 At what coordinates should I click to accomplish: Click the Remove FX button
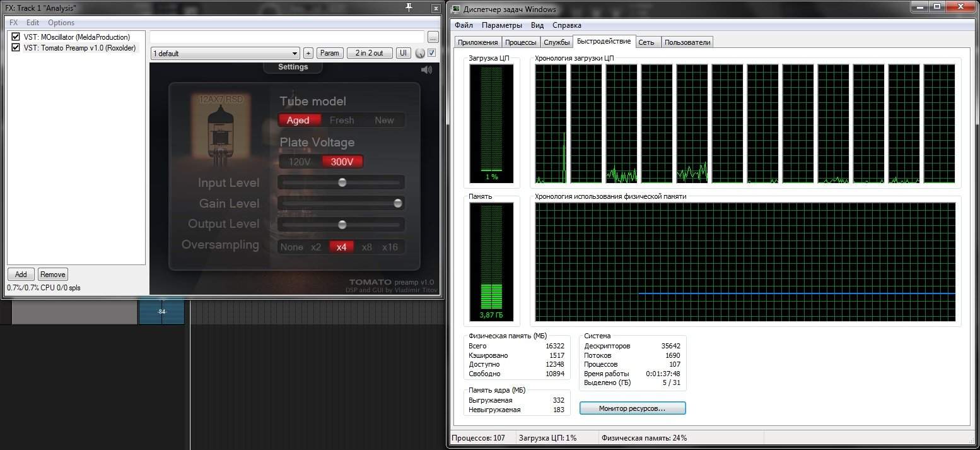(53, 274)
